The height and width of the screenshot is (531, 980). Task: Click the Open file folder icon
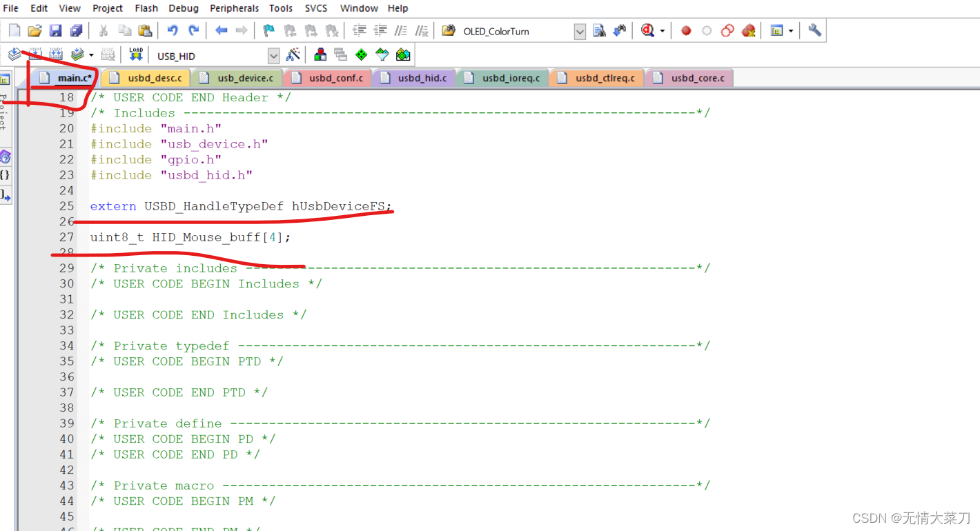point(35,31)
